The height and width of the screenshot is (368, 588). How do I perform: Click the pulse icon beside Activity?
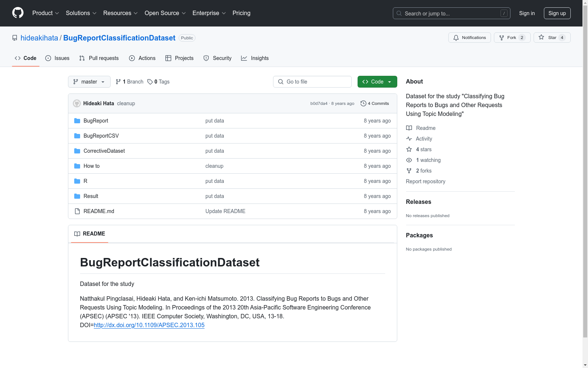click(x=409, y=139)
